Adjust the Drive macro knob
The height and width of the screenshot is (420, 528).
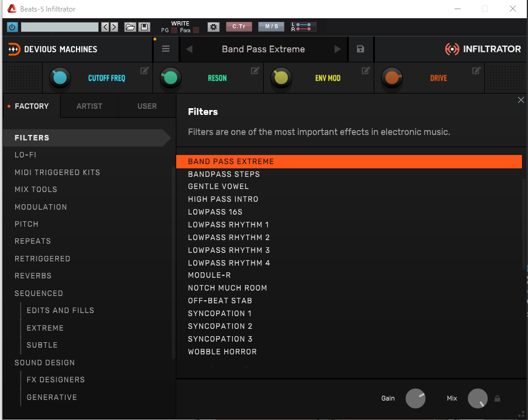pyautogui.click(x=392, y=78)
